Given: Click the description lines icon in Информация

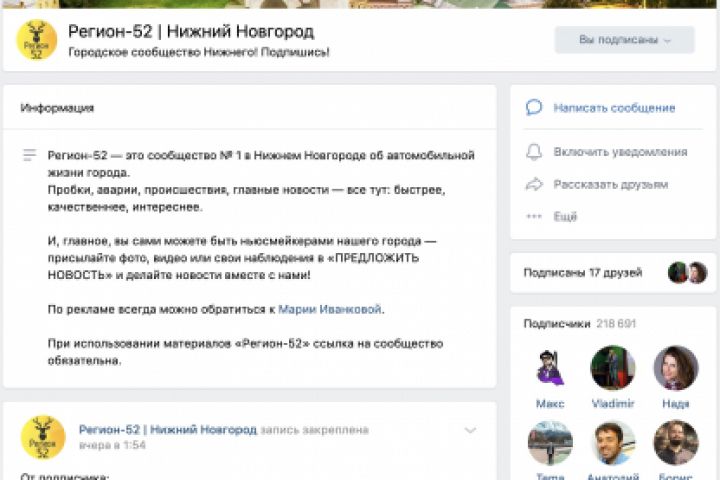Looking at the screenshot, I should 29,155.
